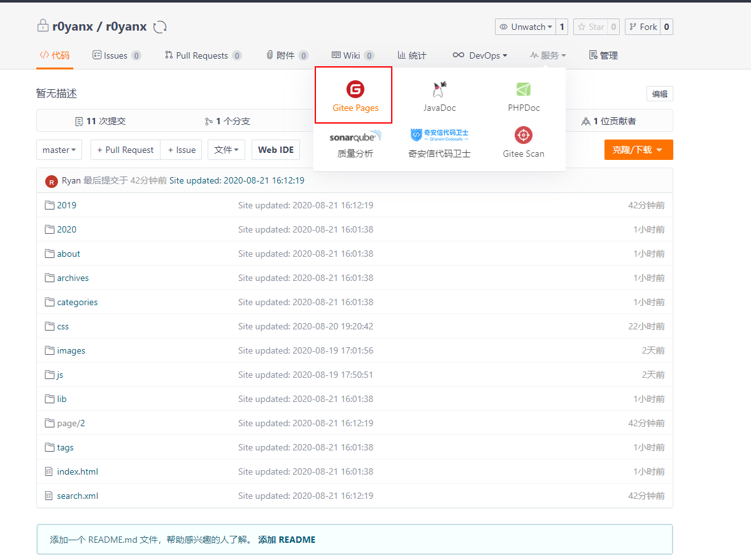
Task: Open the images folder
Action: (71, 350)
